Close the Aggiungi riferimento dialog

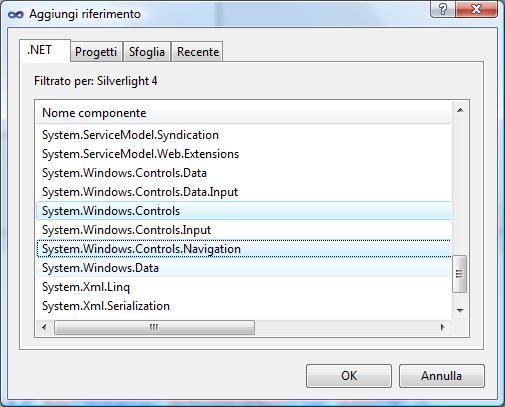pos(476,9)
